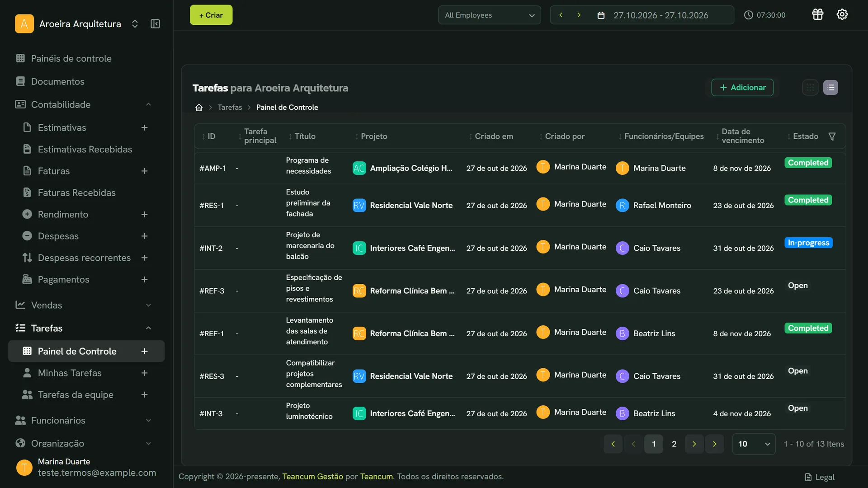
Task: Switch to list table view
Action: (830, 88)
